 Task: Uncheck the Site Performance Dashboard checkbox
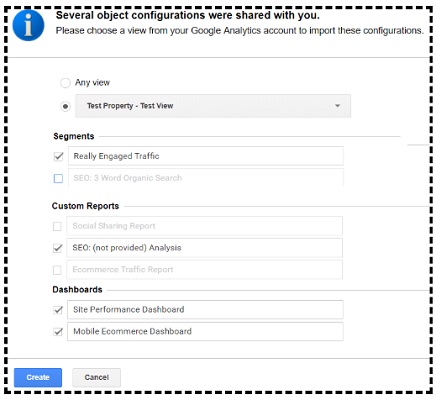(x=58, y=310)
